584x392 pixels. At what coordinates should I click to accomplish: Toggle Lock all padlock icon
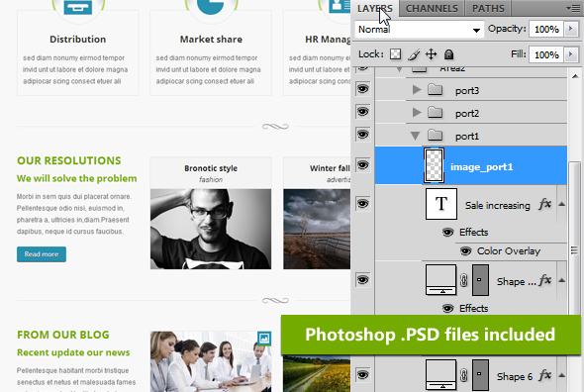coord(448,54)
